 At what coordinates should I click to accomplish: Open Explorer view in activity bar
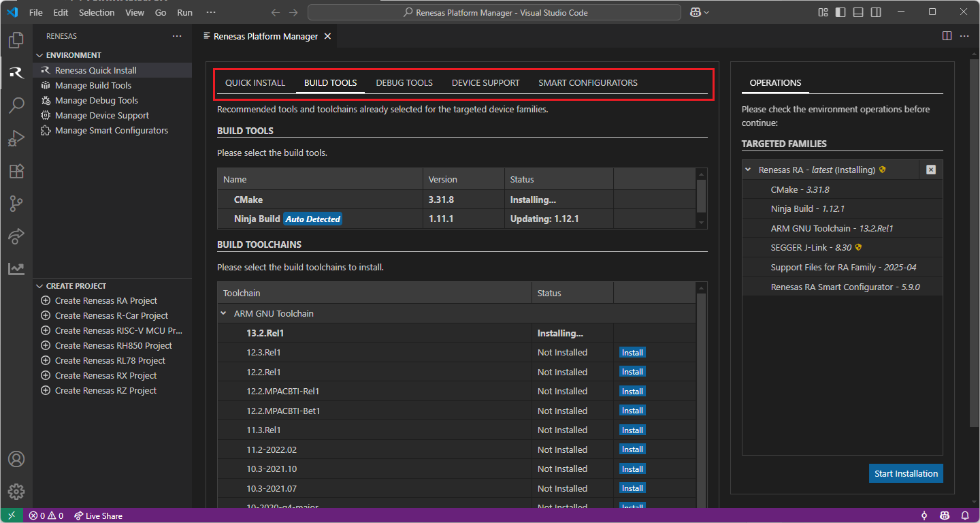(16, 40)
